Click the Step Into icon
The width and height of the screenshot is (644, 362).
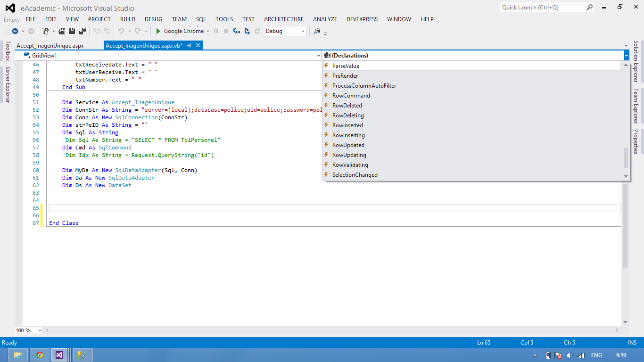click(237, 31)
